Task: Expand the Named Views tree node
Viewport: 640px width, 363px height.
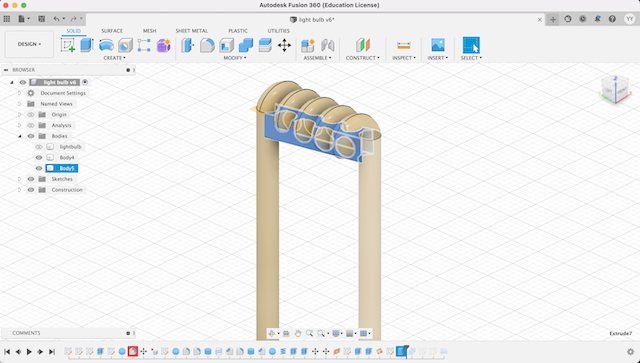Action: coord(19,104)
